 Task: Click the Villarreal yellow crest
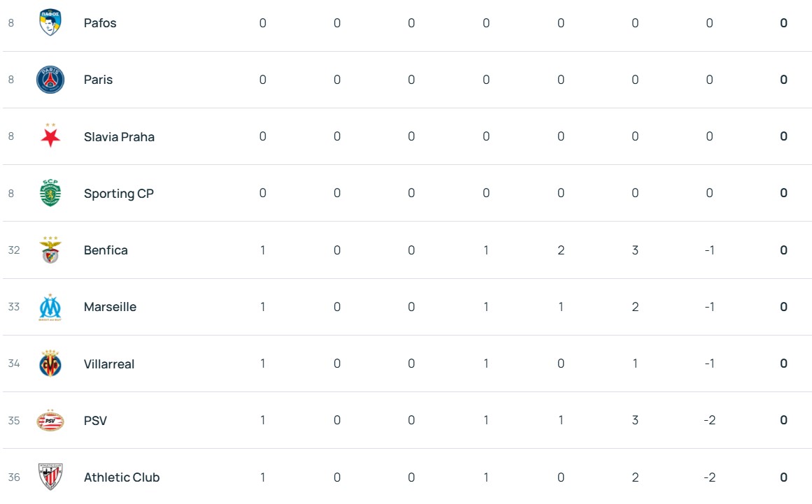coord(50,363)
